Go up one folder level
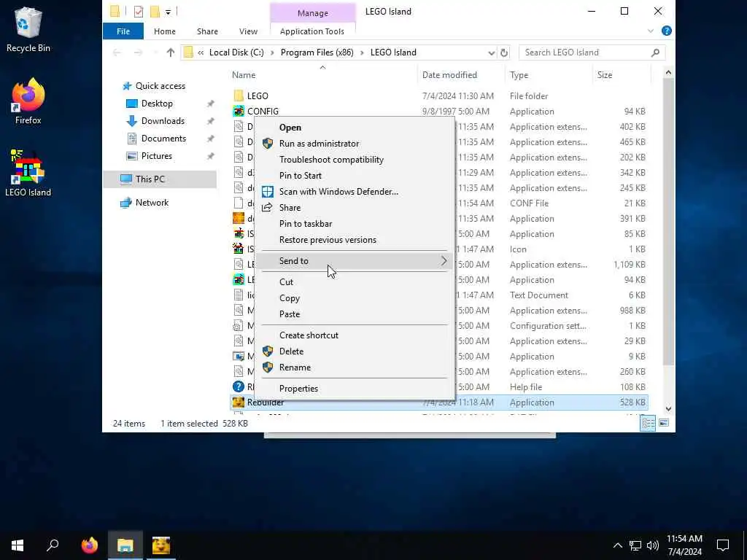Screen dimensions: 747x560 (x=171, y=52)
